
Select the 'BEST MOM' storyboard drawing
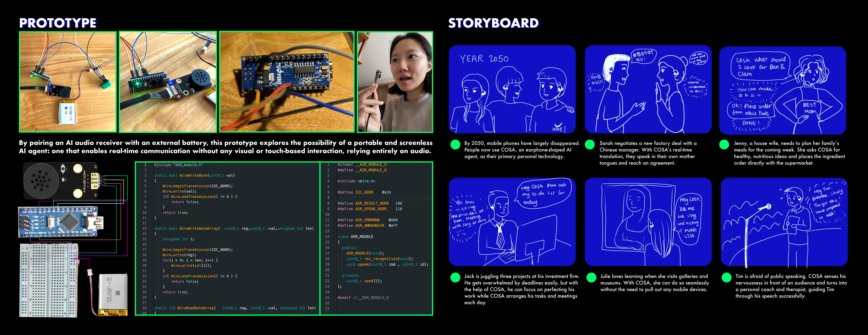pos(783,90)
